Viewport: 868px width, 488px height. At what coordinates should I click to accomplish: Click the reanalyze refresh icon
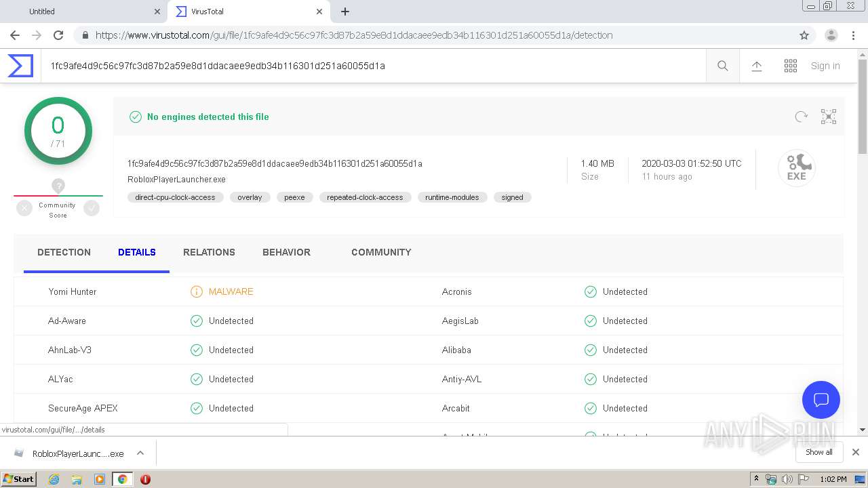point(802,117)
